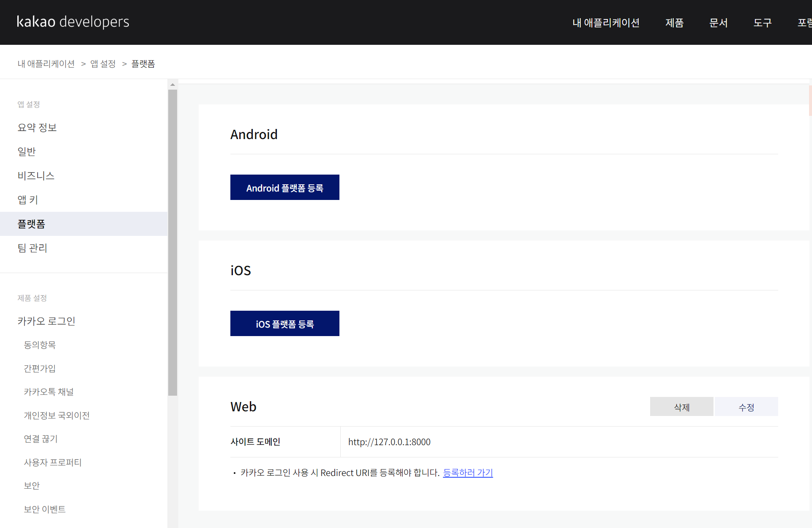This screenshot has width=812, height=528.
Task: Select 플랫폼 in the breadcrumb
Action: [143, 64]
